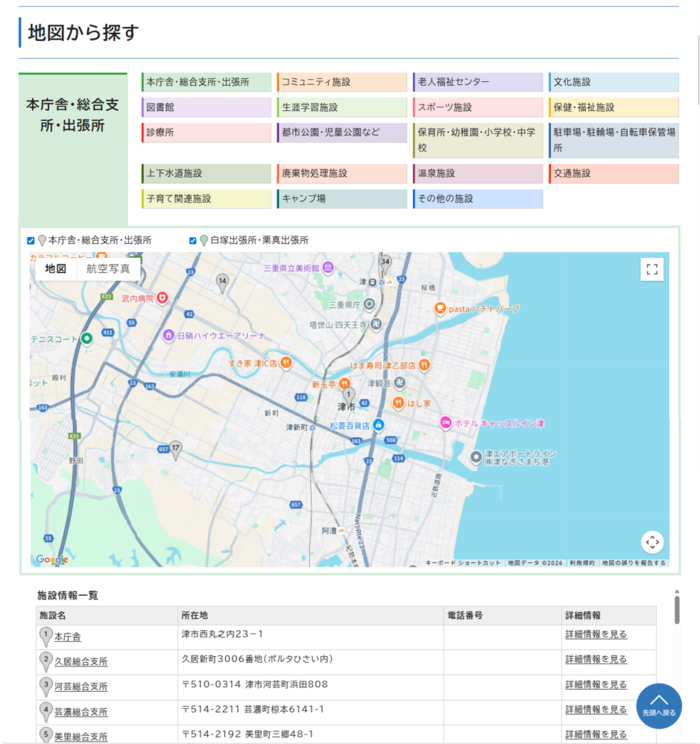The image size is (700, 744).
Task: Select 診療所 category
Action: coord(206,132)
